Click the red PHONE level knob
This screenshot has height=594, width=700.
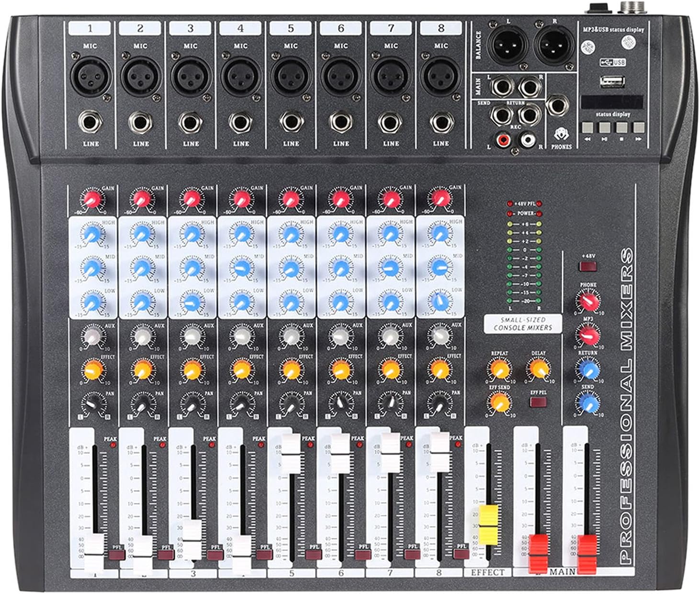click(588, 302)
